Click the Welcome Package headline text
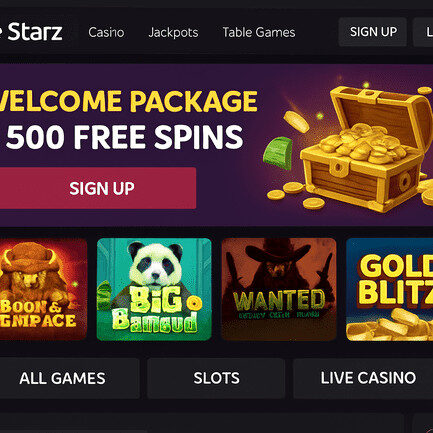Viewport: 433px width, 433px height. pos(129,101)
